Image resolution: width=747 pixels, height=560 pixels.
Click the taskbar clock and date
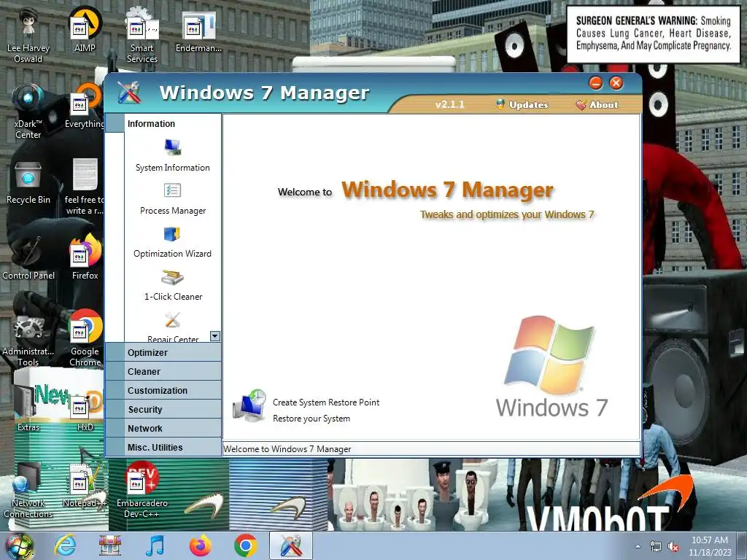[x=710, y=546]
